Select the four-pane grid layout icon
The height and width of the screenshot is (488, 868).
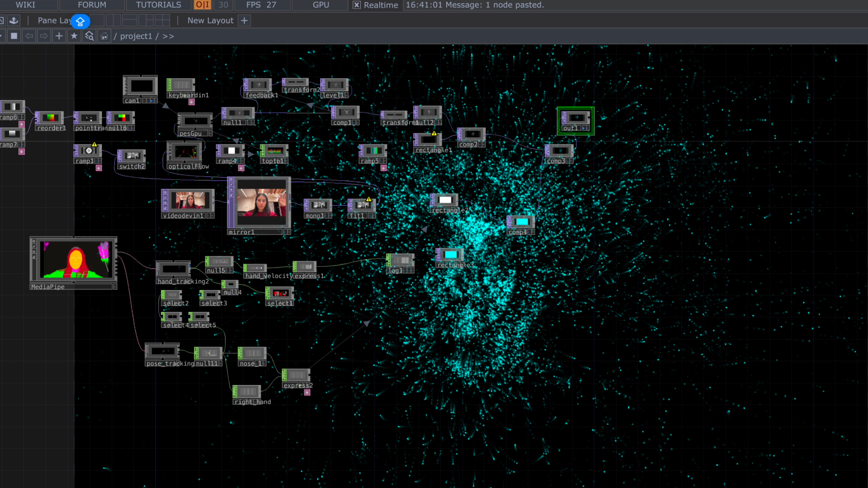click(x=162, y=20)
